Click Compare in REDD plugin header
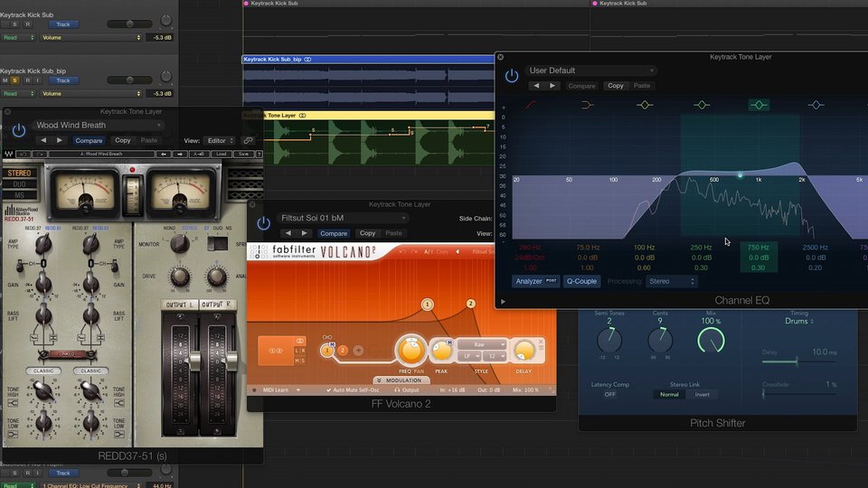 (x=89, y=141)
